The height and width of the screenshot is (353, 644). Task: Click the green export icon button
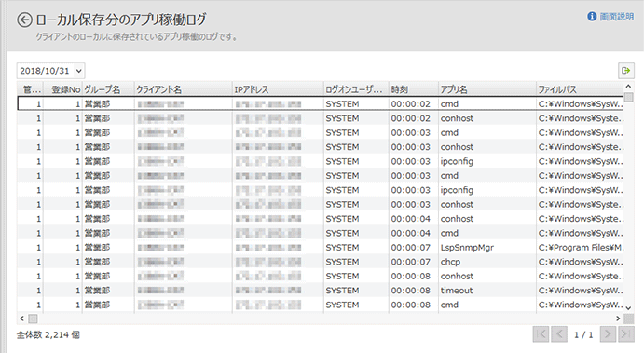tap(626, 71)
